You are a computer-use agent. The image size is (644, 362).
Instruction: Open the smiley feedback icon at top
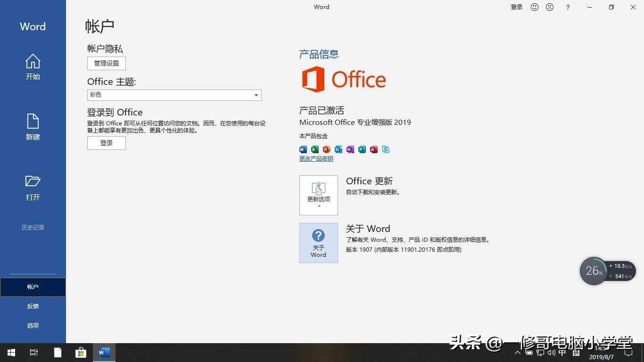point(534,7)
